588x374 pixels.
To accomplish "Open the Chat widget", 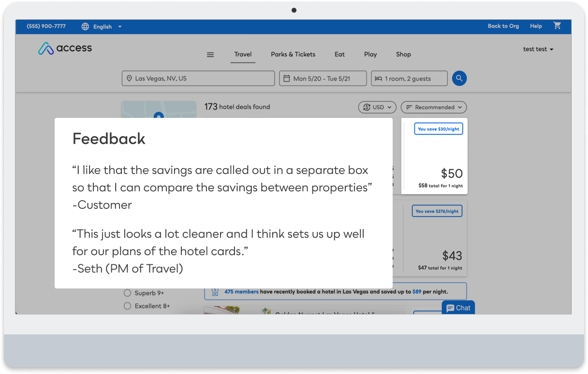I will 458,308.
